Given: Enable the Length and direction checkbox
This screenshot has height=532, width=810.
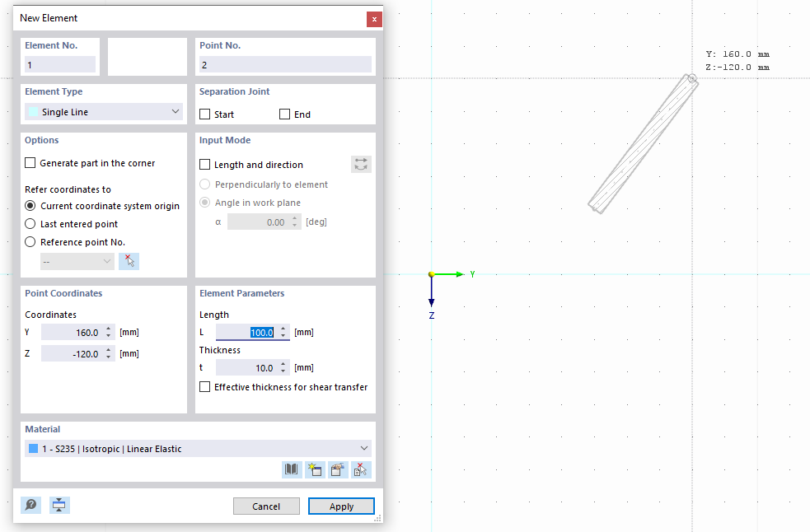Looking at the screenshot, I should pyautogui.click(x=204, y=164).
